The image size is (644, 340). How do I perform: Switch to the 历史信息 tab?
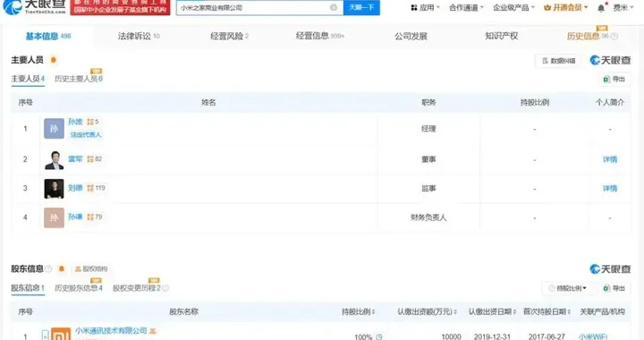(x=588, y=36)
